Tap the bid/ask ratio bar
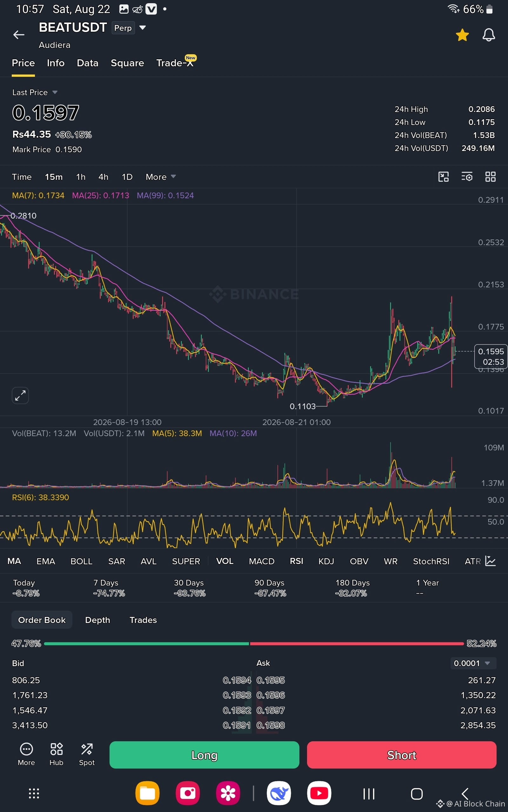Image resolution: width=508 pixels, height=812 pixels. pyautogui.click(x=254, y=644)
